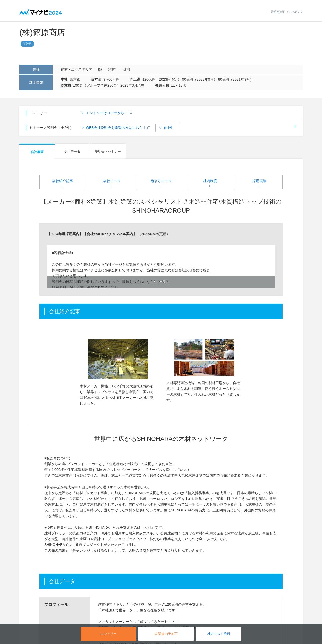
Task: Jump to 会社データ section
Action: pos(112,182)
